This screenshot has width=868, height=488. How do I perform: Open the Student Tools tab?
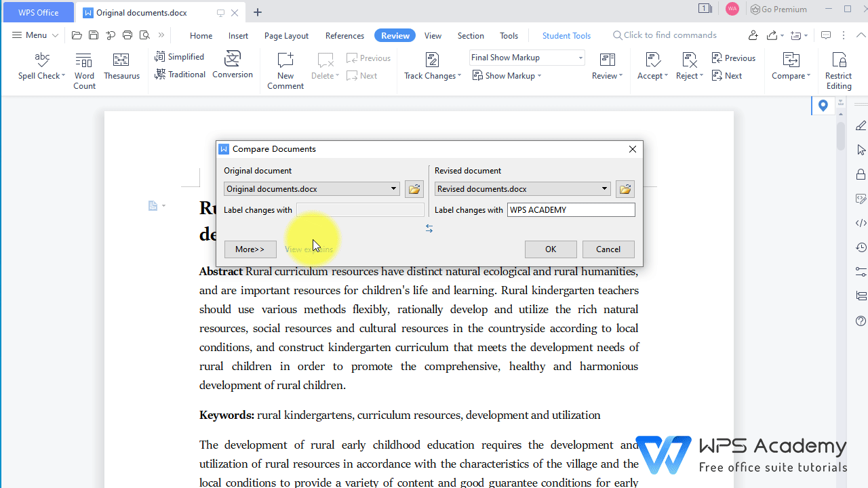click(566, 35)
